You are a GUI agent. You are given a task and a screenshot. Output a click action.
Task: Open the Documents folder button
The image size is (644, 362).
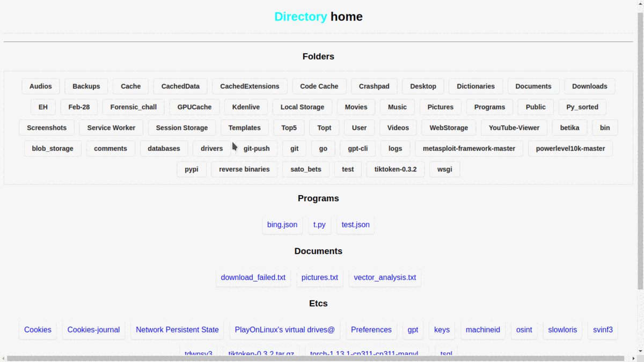click(x=533, y=86)
